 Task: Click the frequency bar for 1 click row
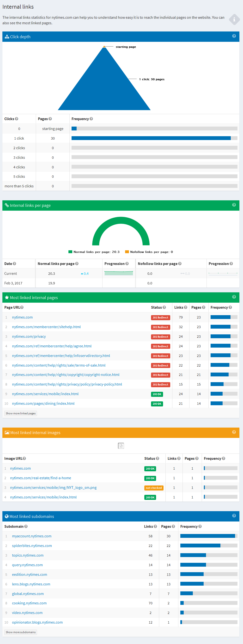point(154,138)
